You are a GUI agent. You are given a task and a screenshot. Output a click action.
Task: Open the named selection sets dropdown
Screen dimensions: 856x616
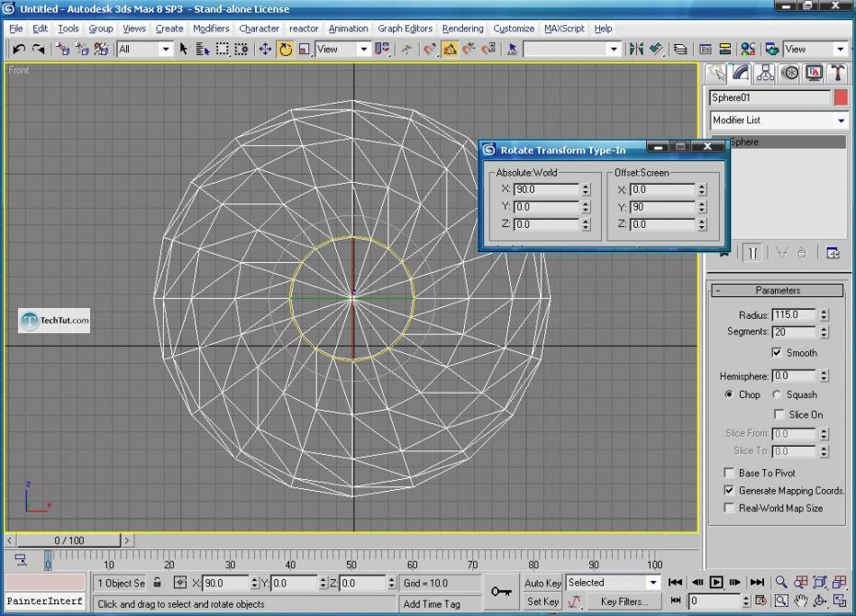pos(614,50)
